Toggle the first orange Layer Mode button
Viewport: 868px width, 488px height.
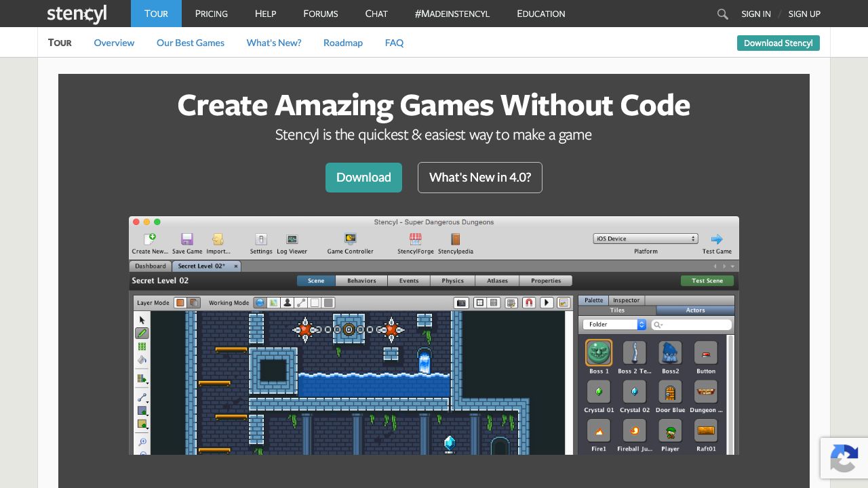click(x=180, y=302)
